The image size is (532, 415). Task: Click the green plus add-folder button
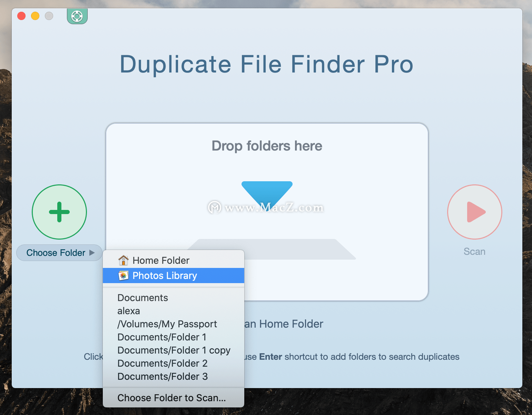point(59,212)
